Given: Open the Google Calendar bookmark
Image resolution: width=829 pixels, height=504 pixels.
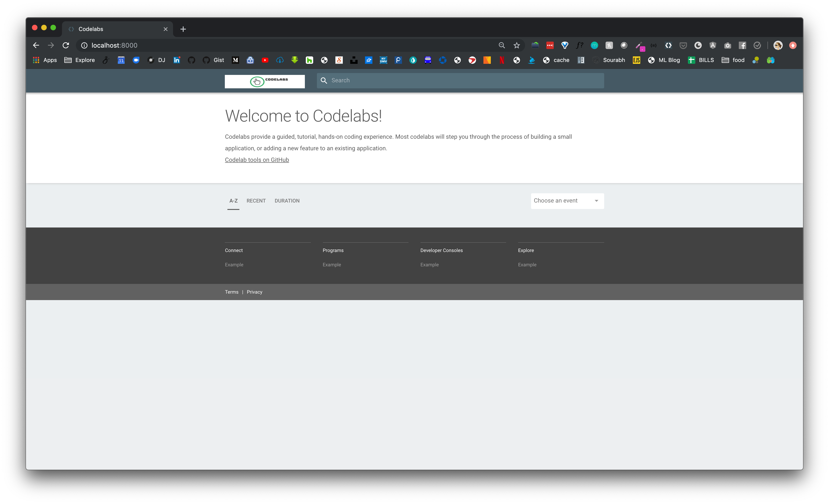Looking at the screenshot, I should point(121,60).
